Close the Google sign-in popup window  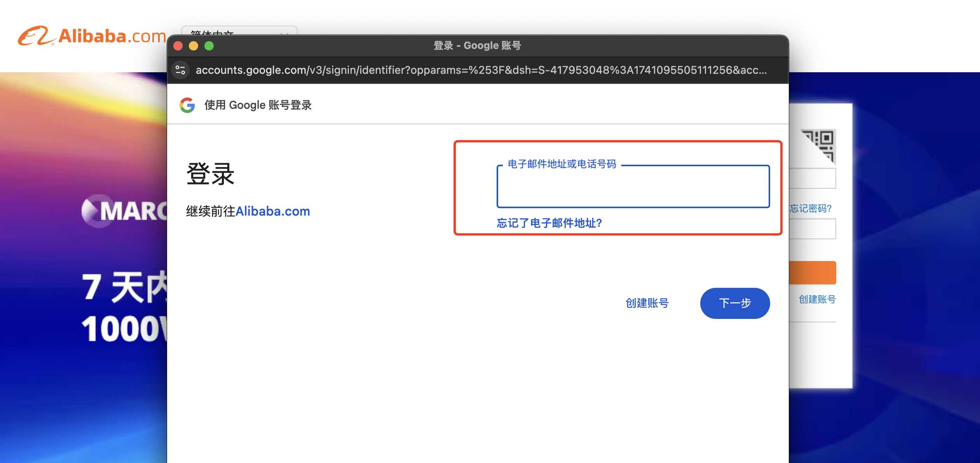(x=178, y=46)
